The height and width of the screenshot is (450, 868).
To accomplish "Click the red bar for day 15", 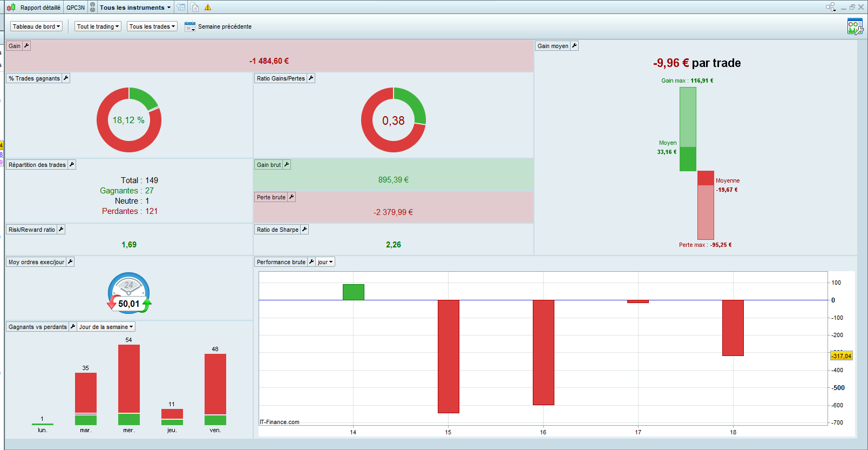I will [448, 357].
